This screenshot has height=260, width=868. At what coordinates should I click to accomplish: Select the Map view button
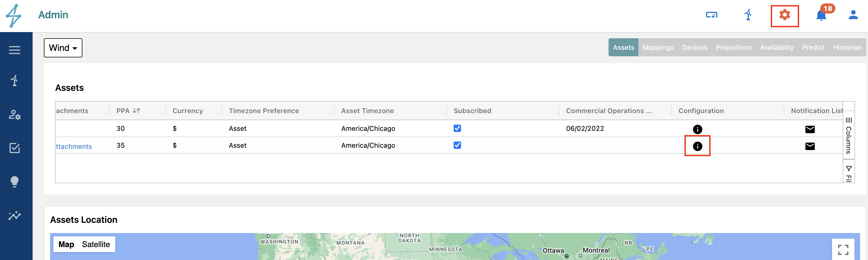point(66,244)
